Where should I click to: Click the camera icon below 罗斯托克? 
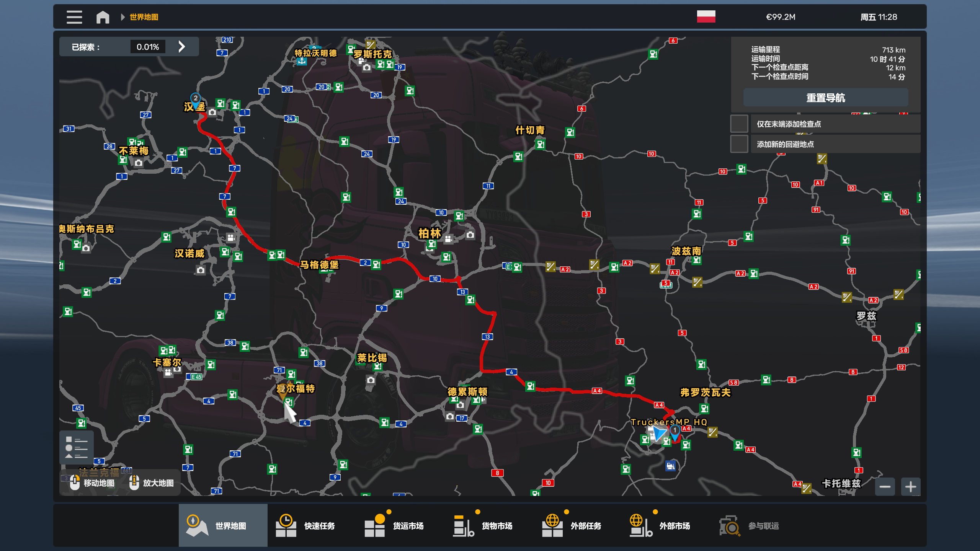[367, 68]
